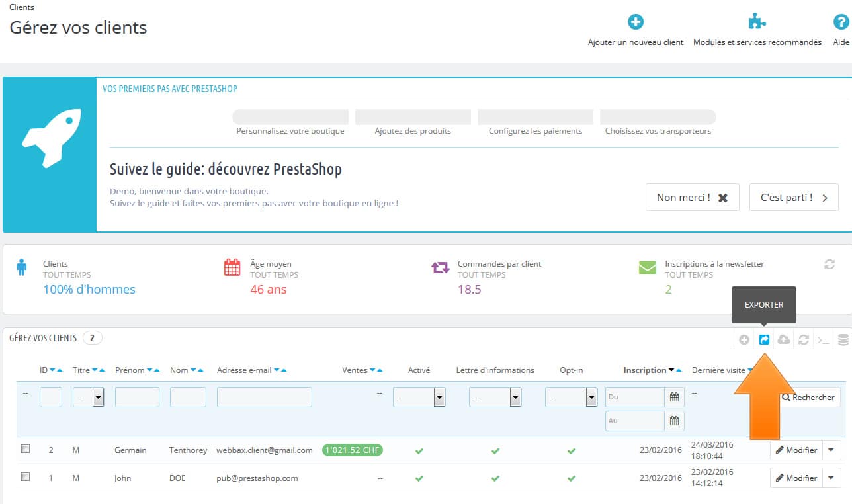Screen dimensions: 852x504
Task: Sort Nom column ascending arrow
Action: pyautogui.click(x=200, y=370)
